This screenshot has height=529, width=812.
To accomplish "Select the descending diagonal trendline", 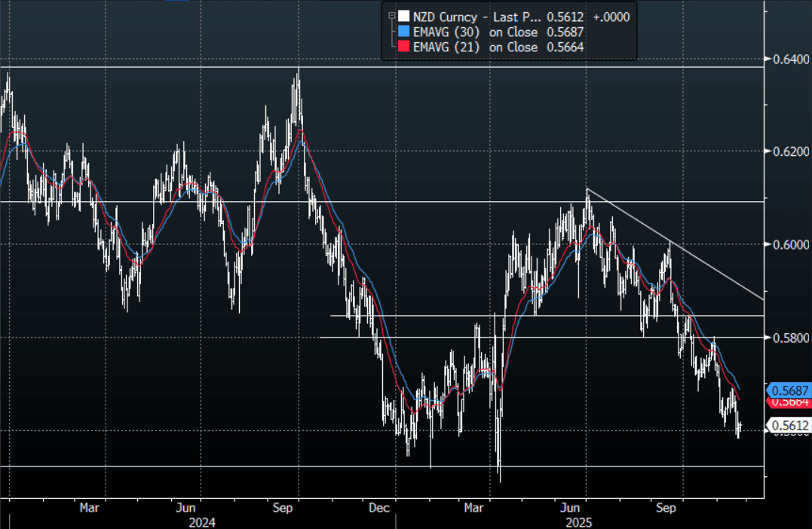I will (x=679, y=245).
